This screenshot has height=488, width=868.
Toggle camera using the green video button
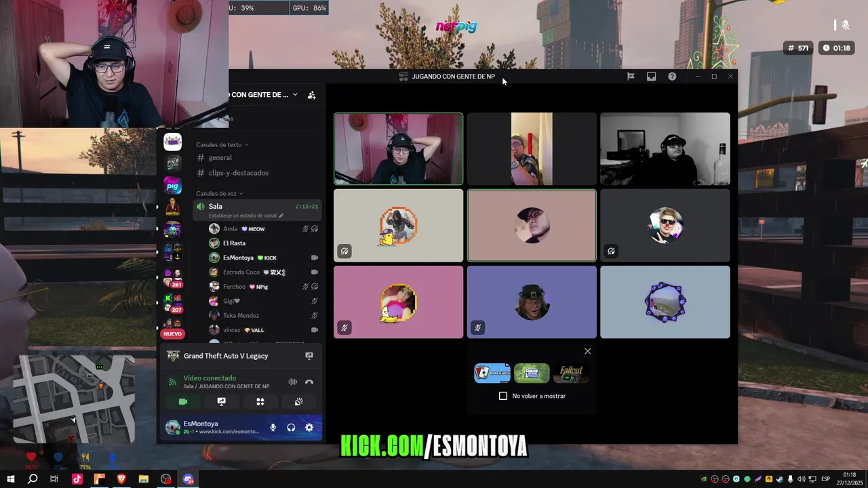click(183, 402)
